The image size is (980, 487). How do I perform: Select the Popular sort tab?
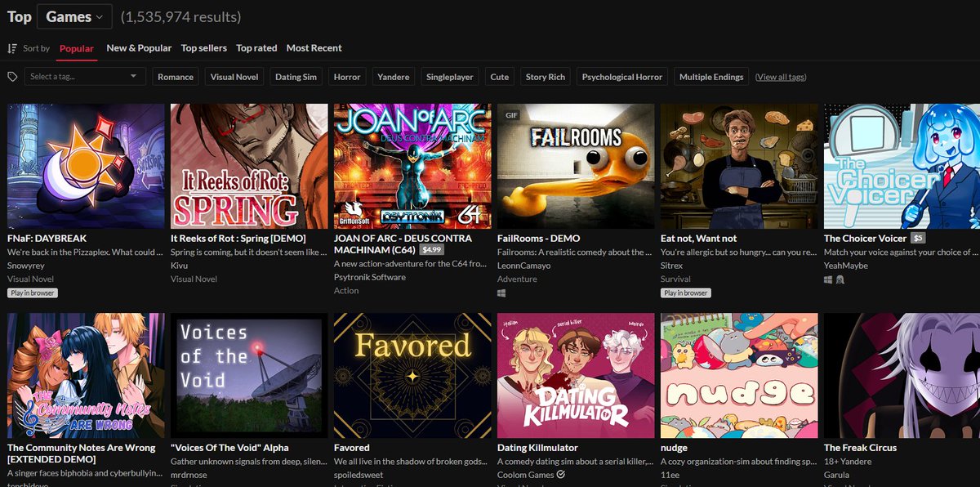coord(77,48)
